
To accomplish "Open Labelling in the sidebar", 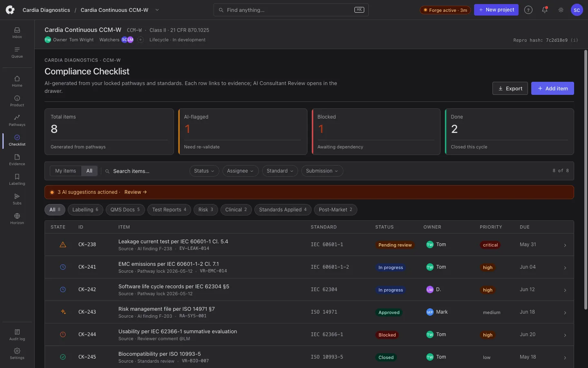I will pos(17,180).
